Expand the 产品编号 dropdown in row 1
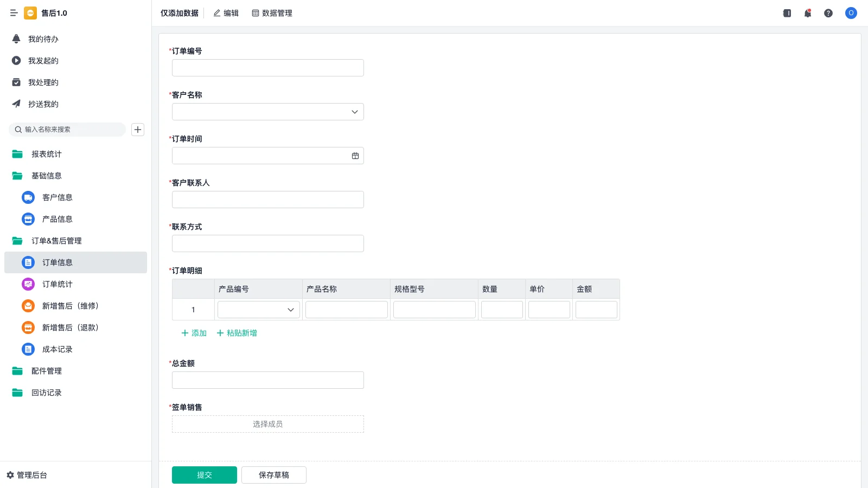Image resolution: width=868 pixels, height=488 pixels. (x=290, y=309)
